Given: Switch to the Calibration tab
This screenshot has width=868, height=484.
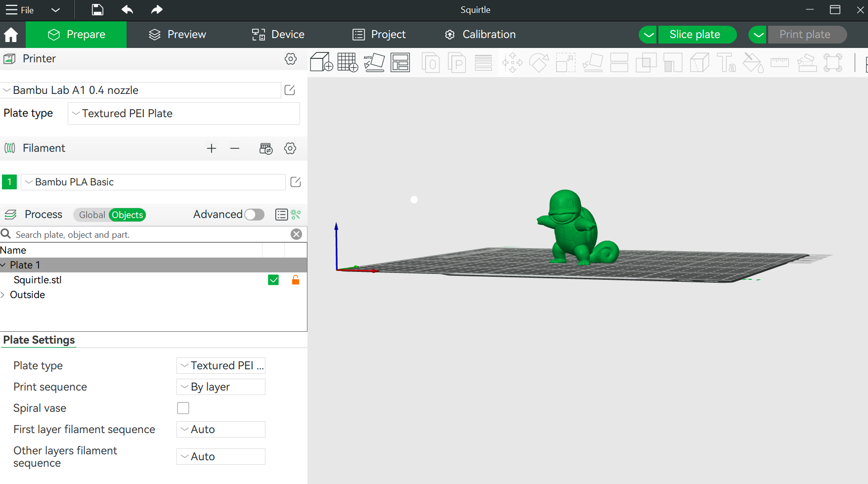Looking at the screenshot, I should pos(480,35).
